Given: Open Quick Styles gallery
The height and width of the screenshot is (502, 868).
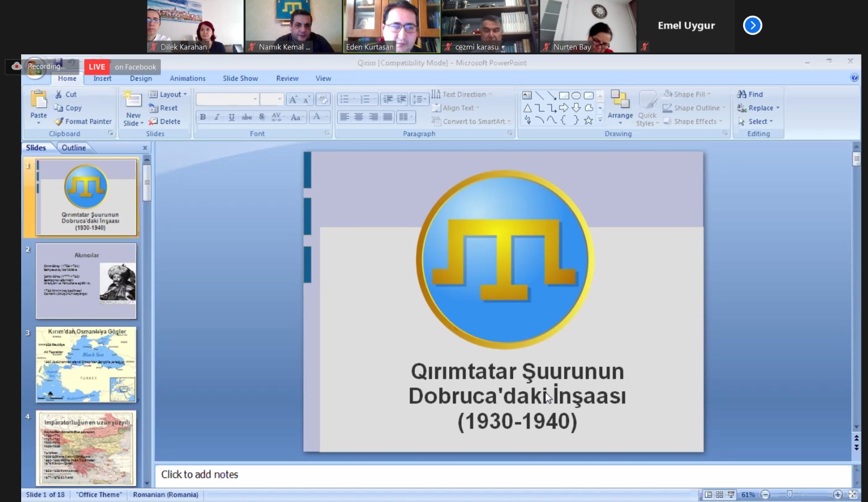Looking at the screenshot, I should pyautogui.click(x=647, y=109).
